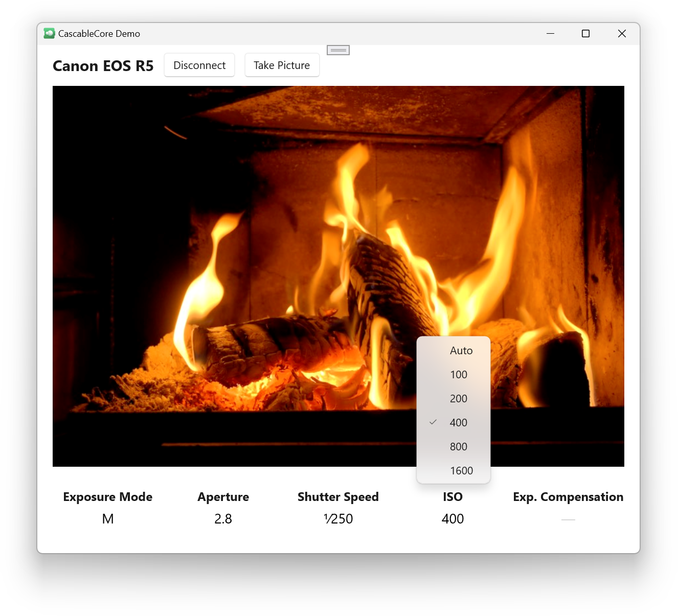Open the Exp. Compensation dash value

pos(568,519)
